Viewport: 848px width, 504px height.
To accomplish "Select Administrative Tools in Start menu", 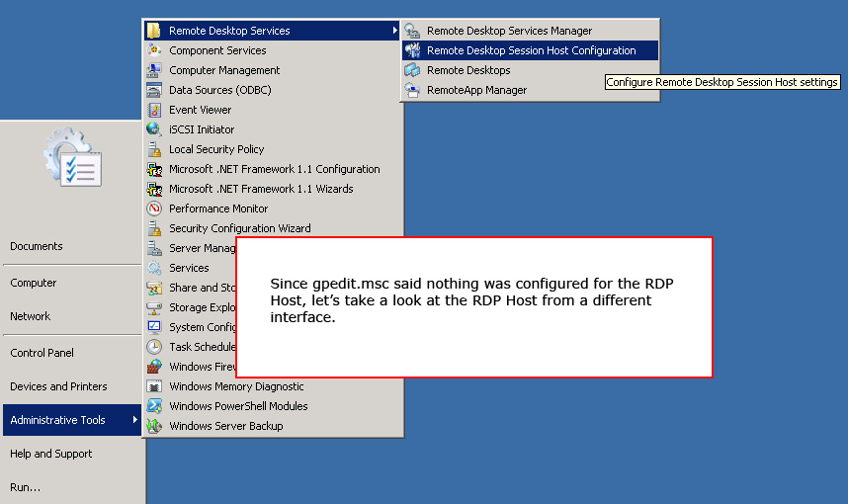I will click(x=72, y=420).
